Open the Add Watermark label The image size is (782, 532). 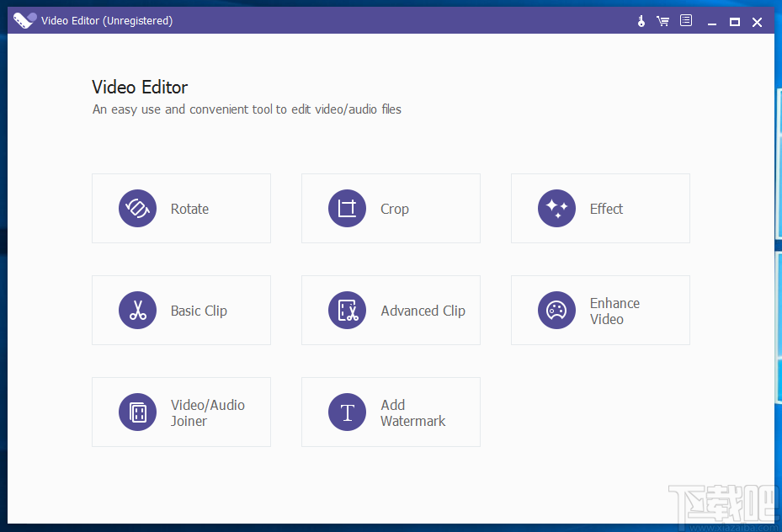[x=413, y=412]
